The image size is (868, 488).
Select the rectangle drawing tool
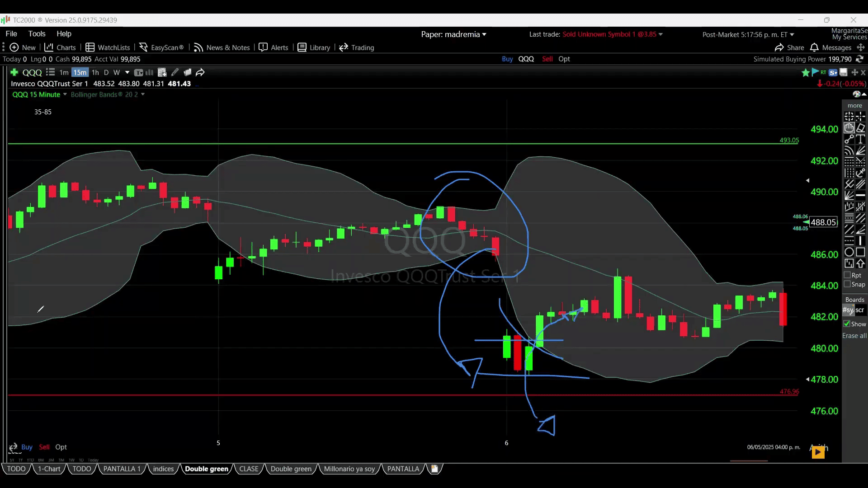[860, 252]
